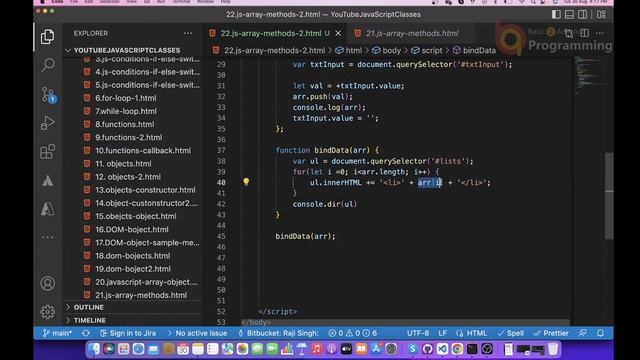Click Bitbucket: Raji Singh status item
Image resolution: width=640 pixels, height=360 pixels.
pos(278,333)
